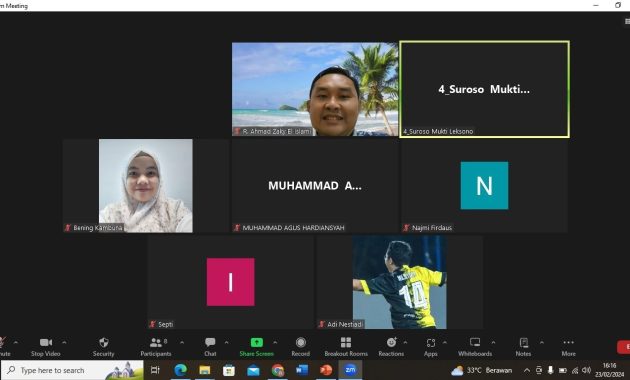Image resolution: width=630 pixels, height=380 pixels.
Task: Click the Adi Nestiadi name label
Action: tap(345, 324)
